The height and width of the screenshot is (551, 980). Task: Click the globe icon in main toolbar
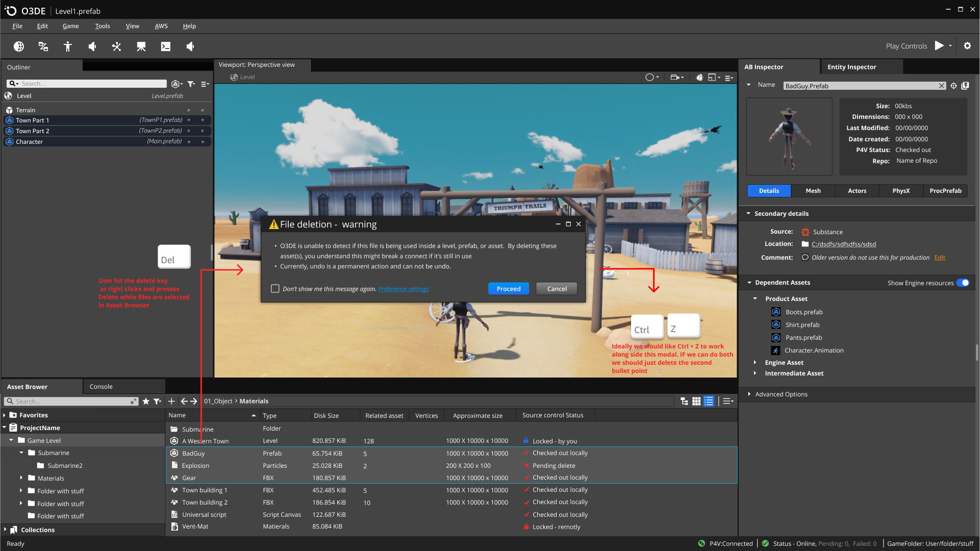tap(19, 46)
